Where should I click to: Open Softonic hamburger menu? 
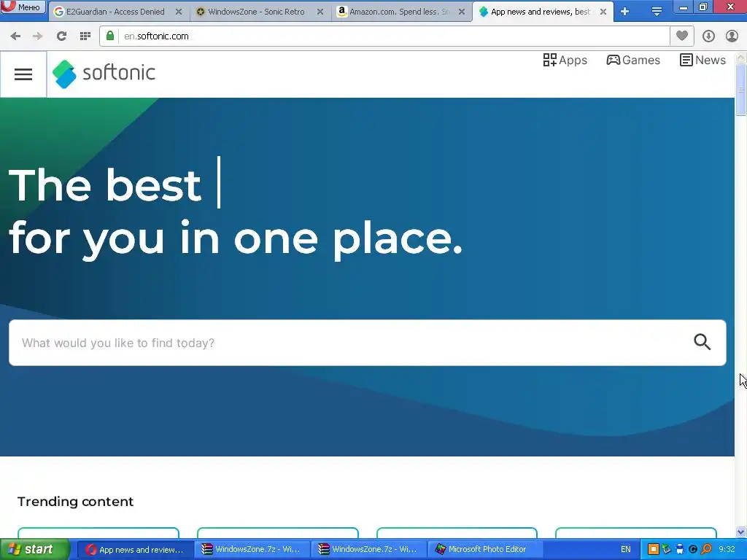pyautogui.click(x=23, y=74)
